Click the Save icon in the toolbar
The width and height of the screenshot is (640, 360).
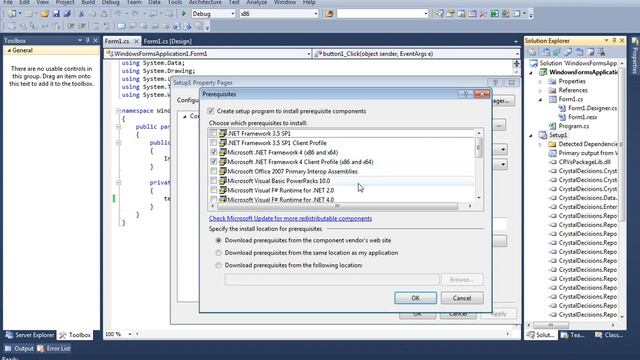56,14
